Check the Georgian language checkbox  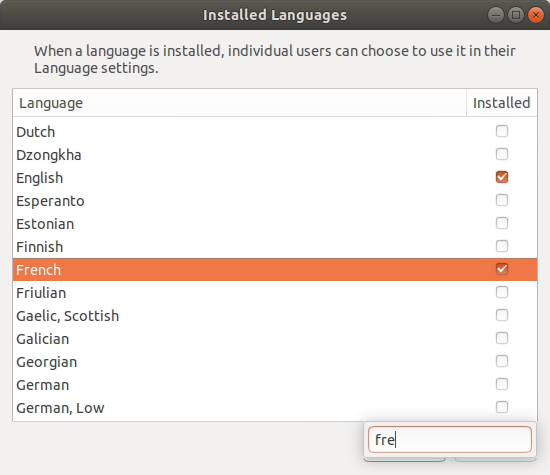[502, 361]
